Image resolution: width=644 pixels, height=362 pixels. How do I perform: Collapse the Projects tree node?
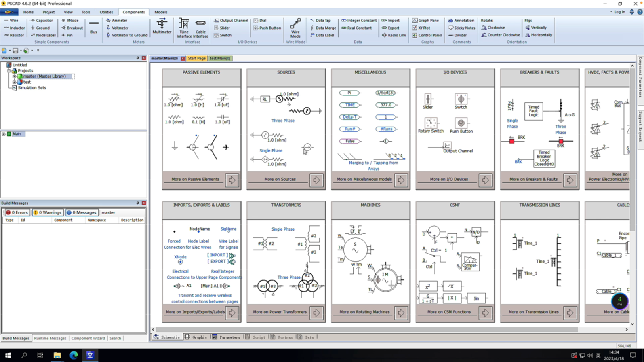[8, 70]
